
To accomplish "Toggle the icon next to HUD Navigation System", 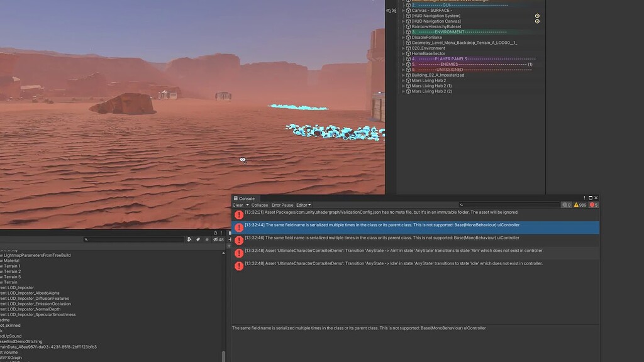I will tap(538, 16).
